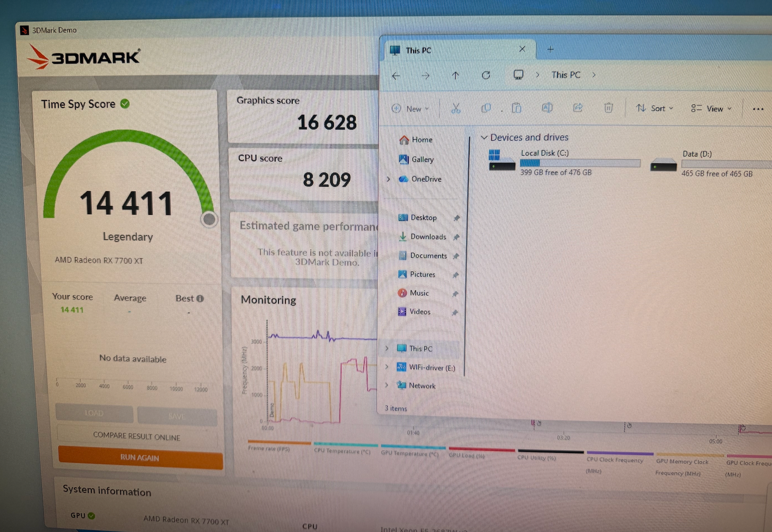Expand the WiFi-driver (E:) node arrow
The height and width of the screenshot is (532, 772).
[386, 367]
